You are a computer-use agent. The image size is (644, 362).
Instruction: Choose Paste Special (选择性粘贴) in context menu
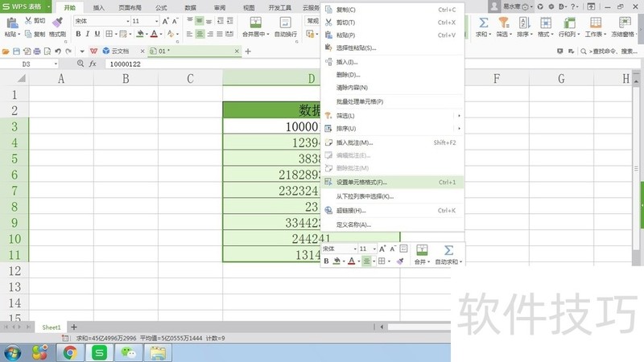click(392, 47)
